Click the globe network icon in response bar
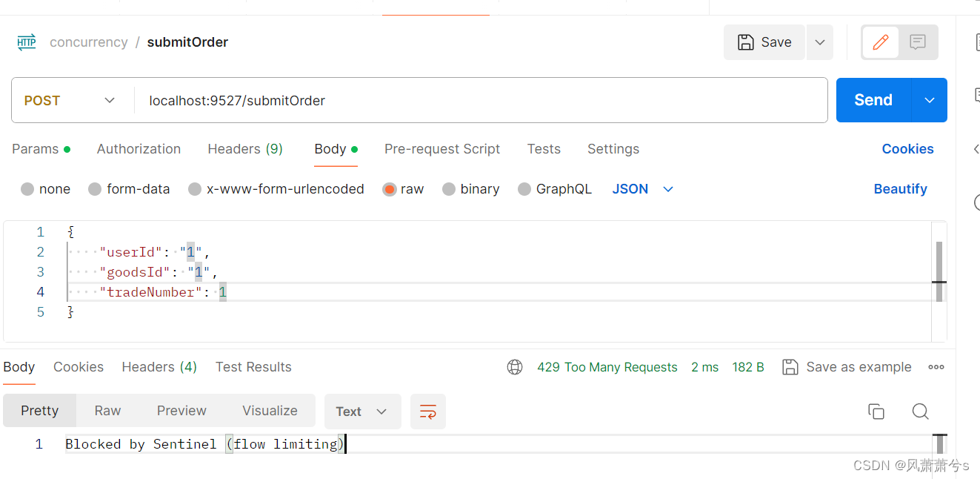The width and height of the screenshot is (980, 479). pos(515,366)
